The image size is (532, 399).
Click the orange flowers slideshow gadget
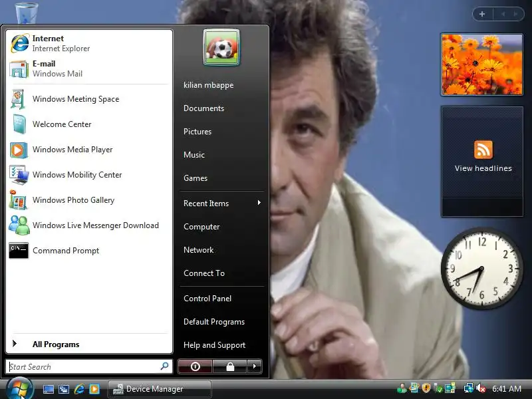click(x=481, y=65)
